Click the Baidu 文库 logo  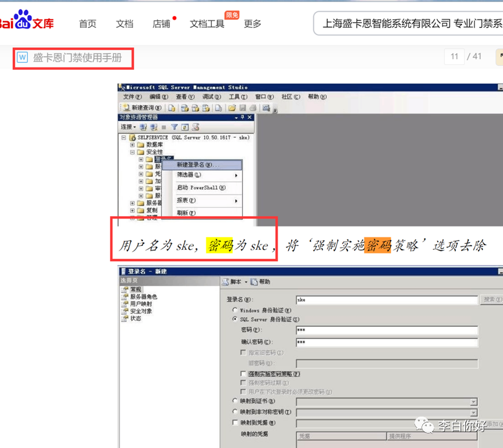(x=26, y=20)
